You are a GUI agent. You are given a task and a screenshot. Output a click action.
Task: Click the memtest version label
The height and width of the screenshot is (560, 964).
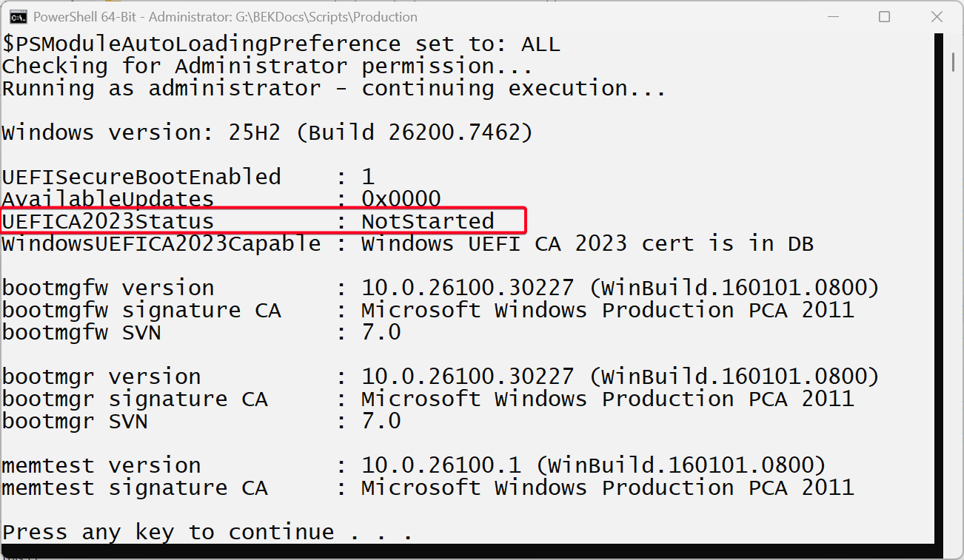point(101,465)
